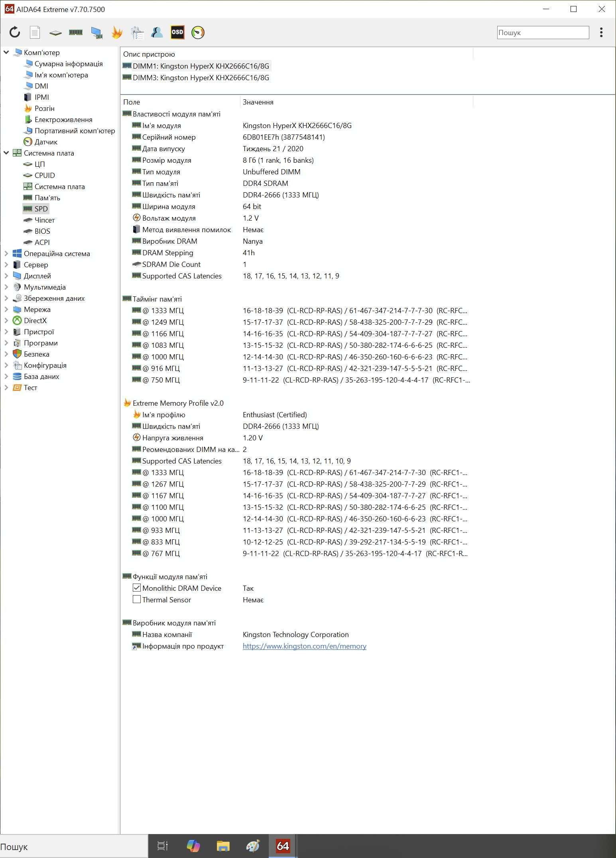Click the Значення column header
The image size is (616, 858).
pyautogui.click(x=357, y=102)
